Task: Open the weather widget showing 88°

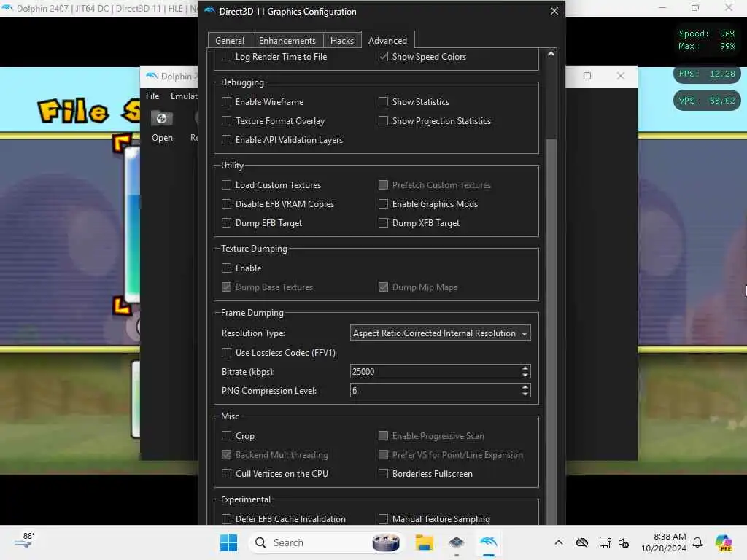Action: tap(24, 541)
